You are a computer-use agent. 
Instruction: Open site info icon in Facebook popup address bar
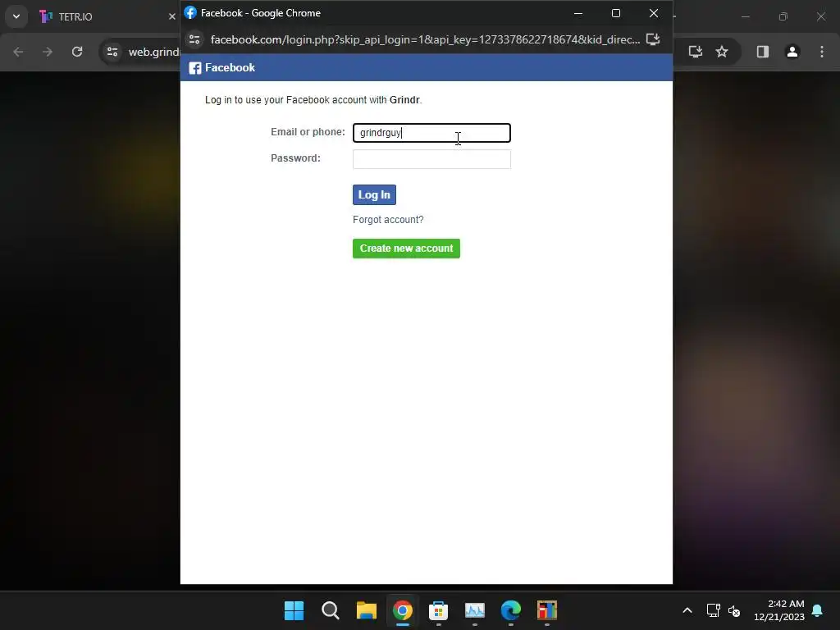point(194,39)
